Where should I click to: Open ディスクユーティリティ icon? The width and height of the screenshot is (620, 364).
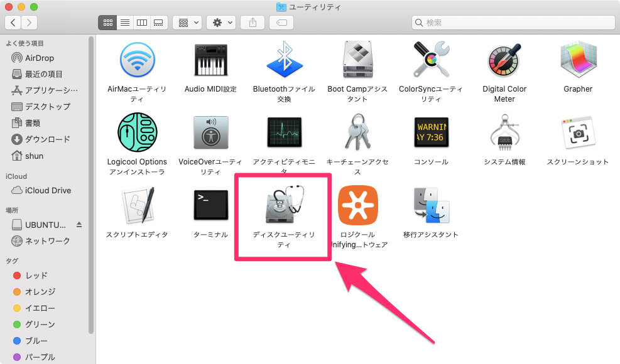pos(285,205)
